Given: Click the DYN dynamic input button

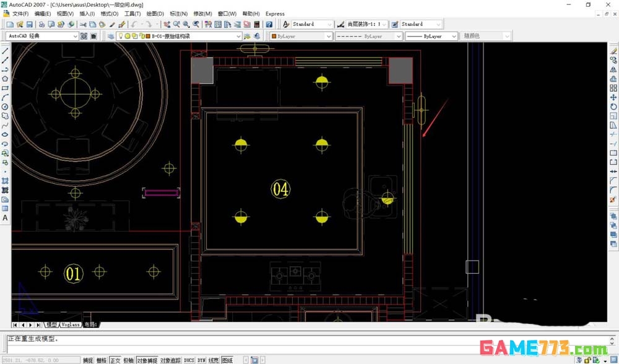Looking at the screenshot, I should coord(201,360).
